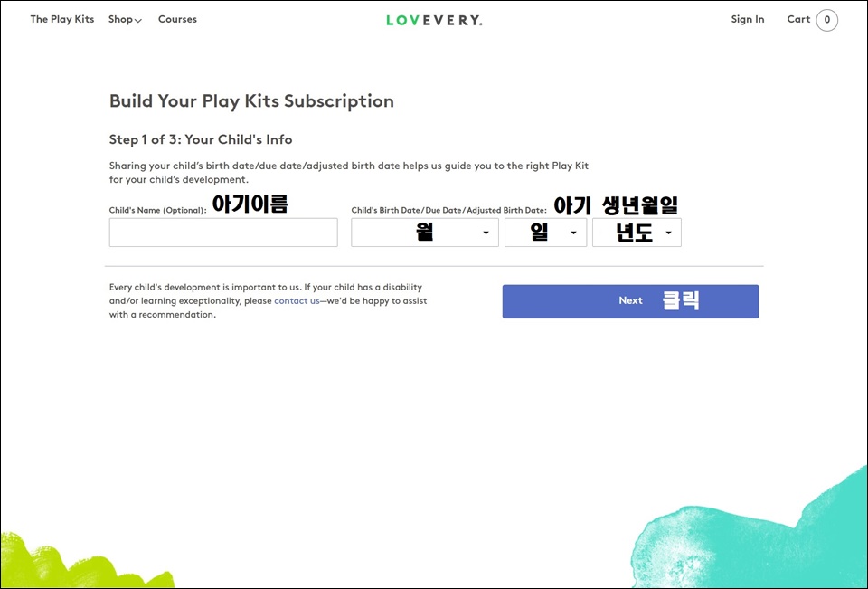Focus the Child's Name input field
This screenshot has width=868, height=589.
pos(223,233)
